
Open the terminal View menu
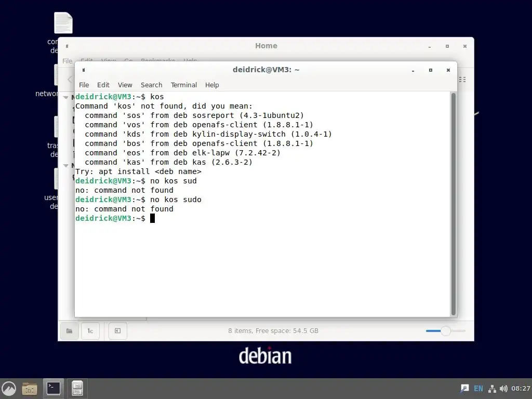pos(125,85)
